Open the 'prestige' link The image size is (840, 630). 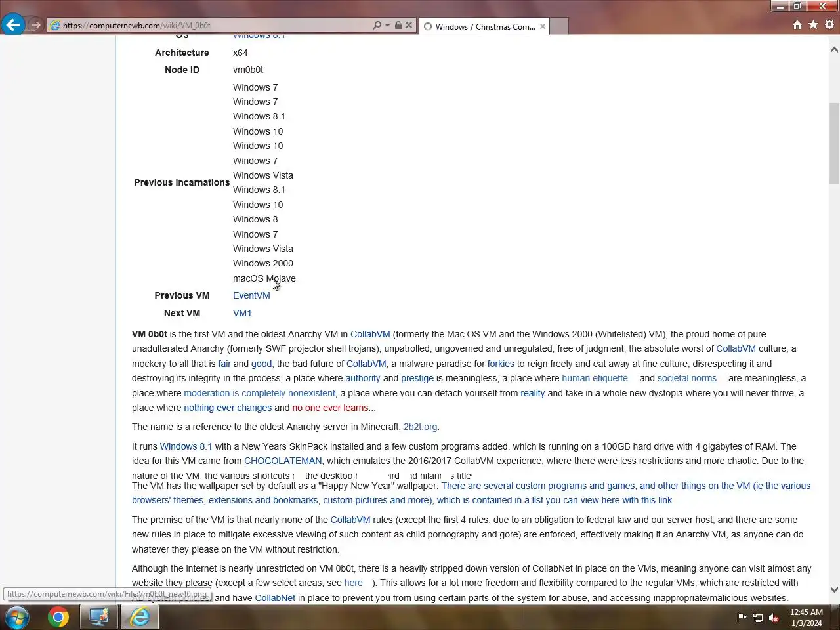(x=417, y=378)
